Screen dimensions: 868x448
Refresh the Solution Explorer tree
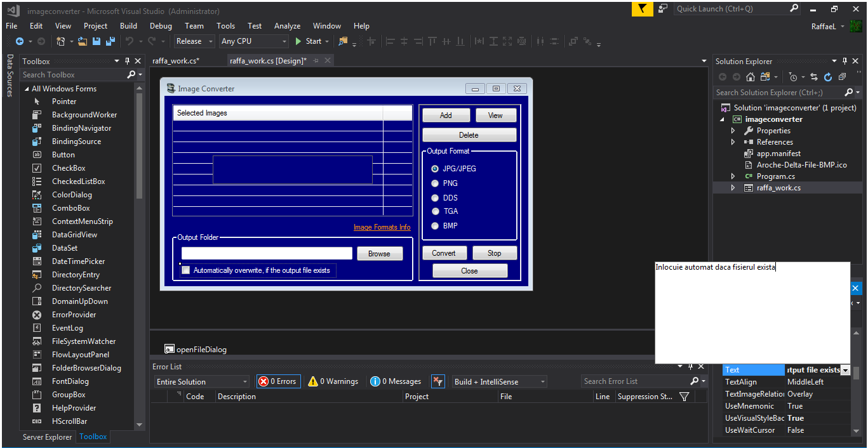click(828, 77)
